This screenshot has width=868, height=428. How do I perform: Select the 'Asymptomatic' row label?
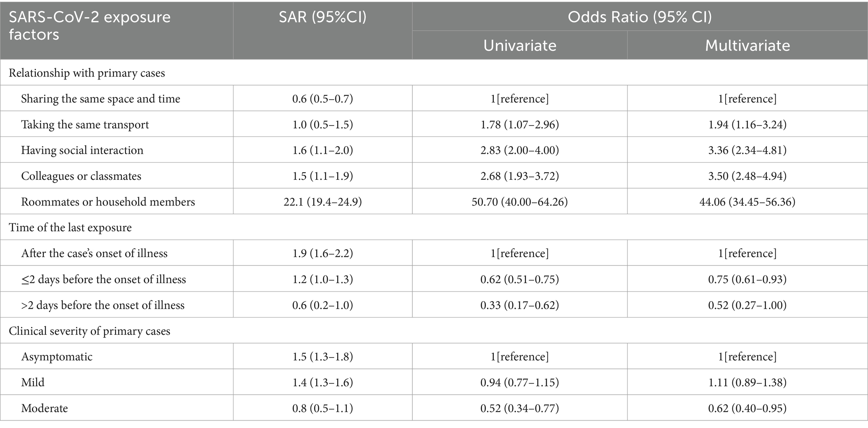click(x=57, y=357)
